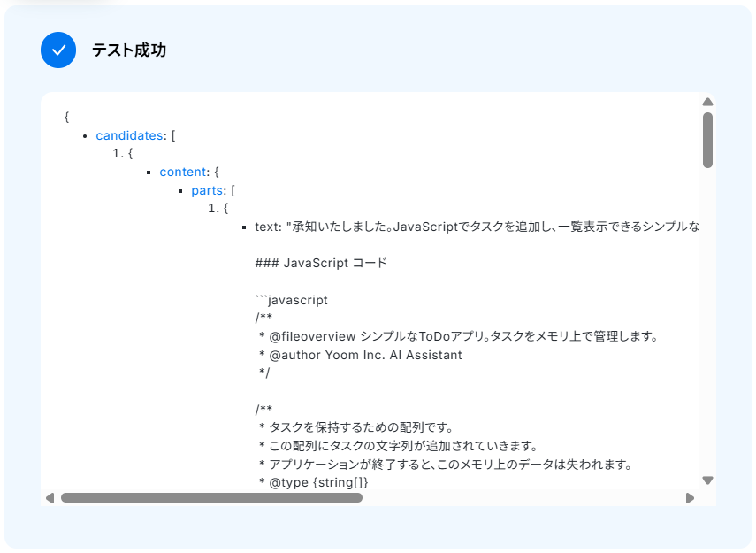Click the scroll down arrow
The width and height of the screenshot is (756, 553).
coord(707,480)
